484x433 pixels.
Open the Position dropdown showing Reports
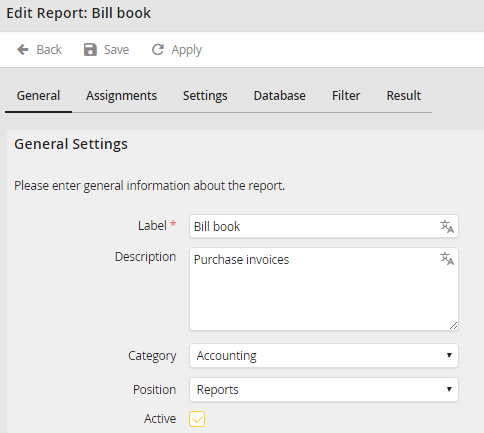click(x=324, y=389)
